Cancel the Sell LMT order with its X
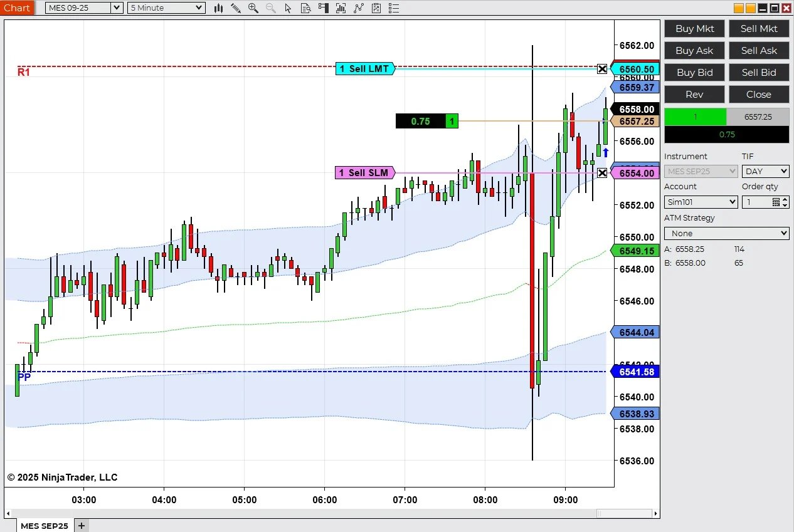This screenshot has width=794, height=532. pyautogui.click(x=602, y=69)
